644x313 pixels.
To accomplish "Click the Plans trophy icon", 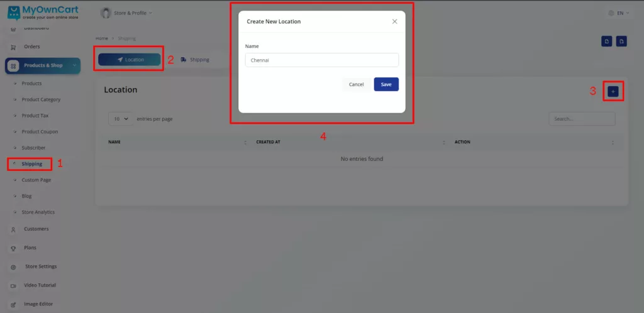I will pyautogui.click(x=13, y=248).
